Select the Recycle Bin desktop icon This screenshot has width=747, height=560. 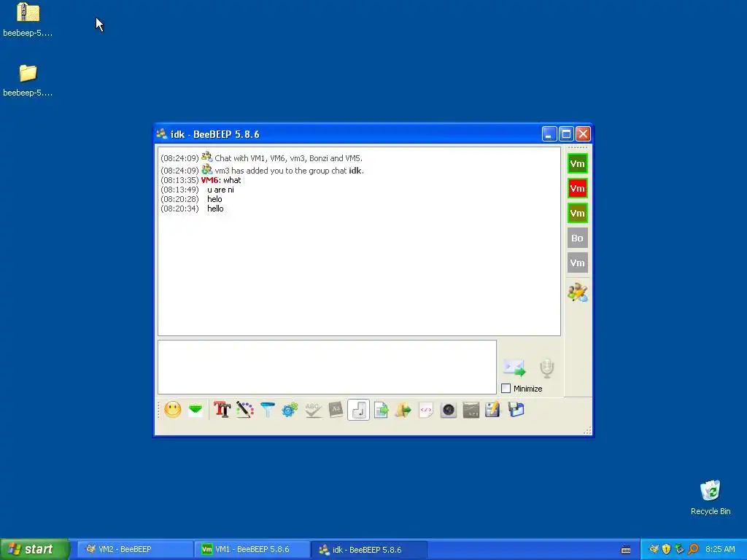[x=711, y=497]
